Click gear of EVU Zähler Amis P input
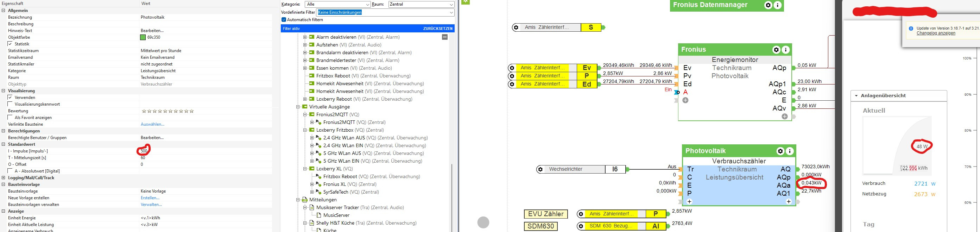The width and height of the screenshot is (980, 232). click(581, 214)
